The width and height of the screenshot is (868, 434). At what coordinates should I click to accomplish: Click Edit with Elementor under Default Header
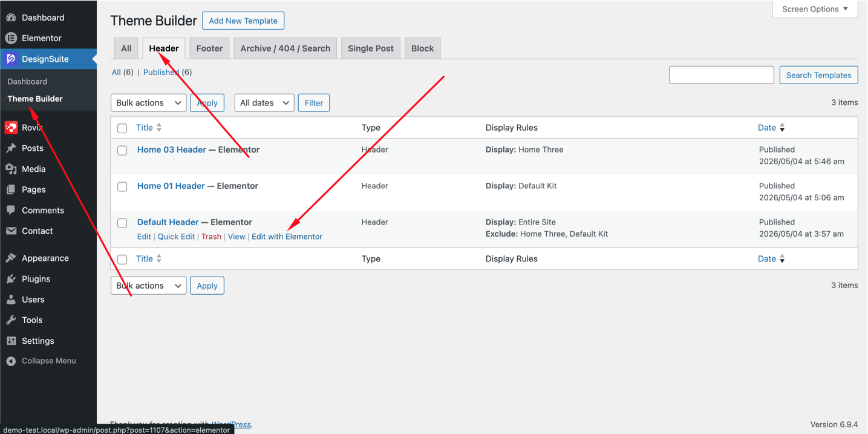point(287,237)
